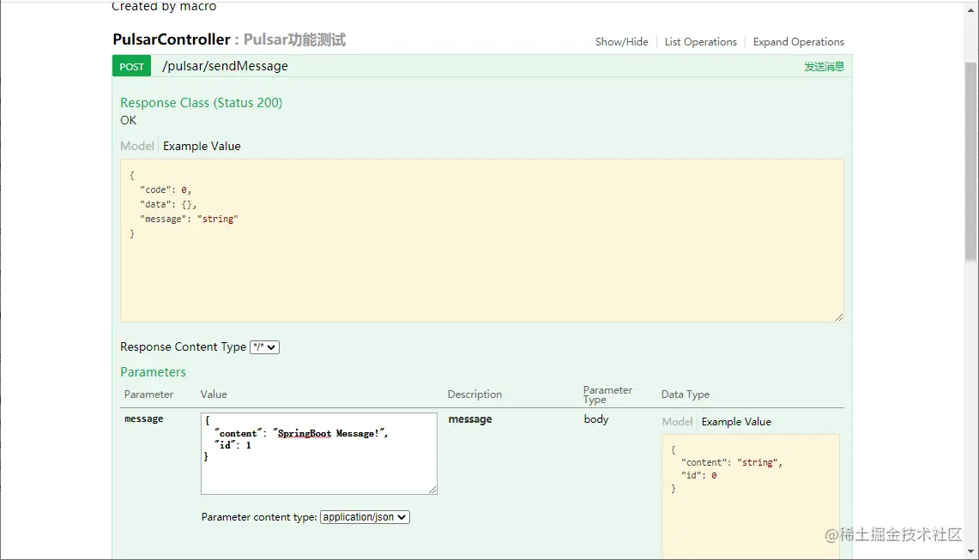979x560 pixels.
Task: Click the resize handle of message textarea
Action: (x=432, y=490)
